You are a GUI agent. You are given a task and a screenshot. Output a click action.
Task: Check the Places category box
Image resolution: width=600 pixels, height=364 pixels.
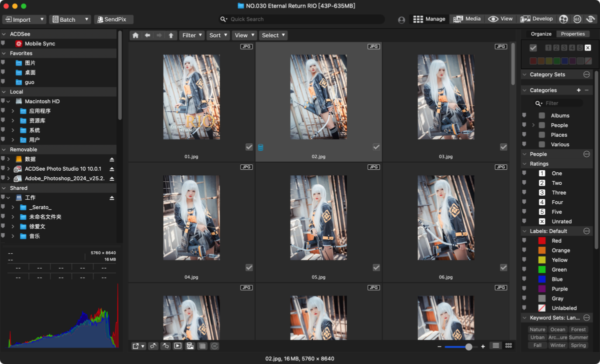pos(542,135)
